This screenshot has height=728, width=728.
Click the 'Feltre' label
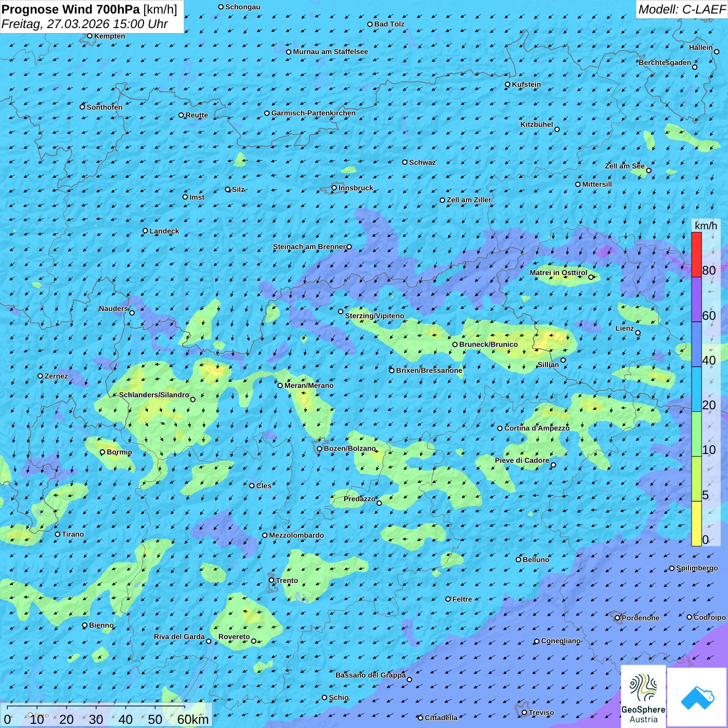coord(462,600)
